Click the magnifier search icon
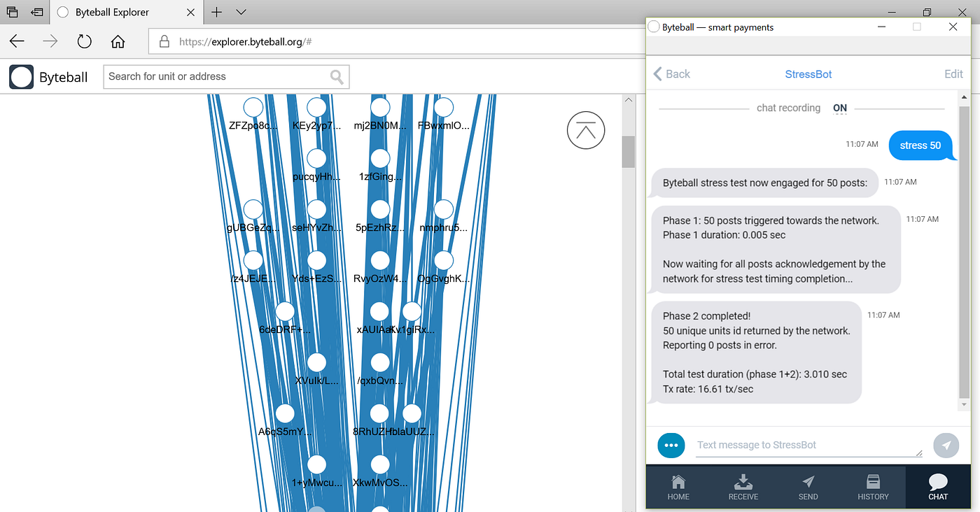Screen dimensions: 980x512 pyautogui.click(x=337, y=76)
